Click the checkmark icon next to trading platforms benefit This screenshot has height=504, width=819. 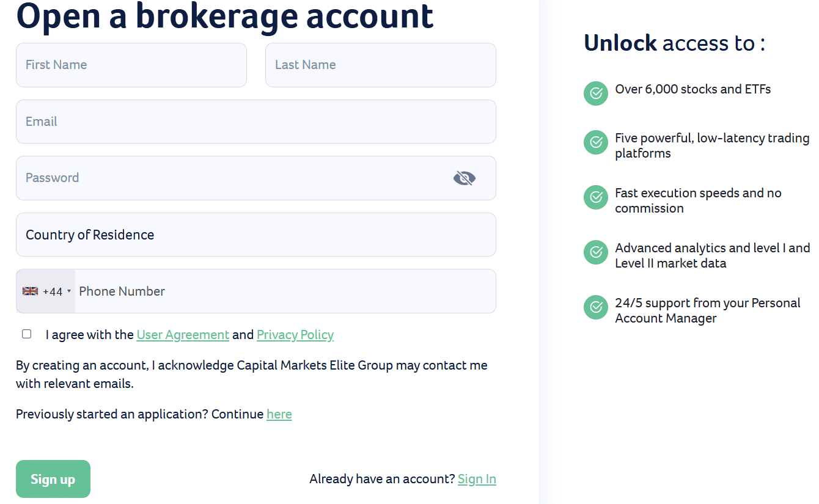(x=595, y=142)
